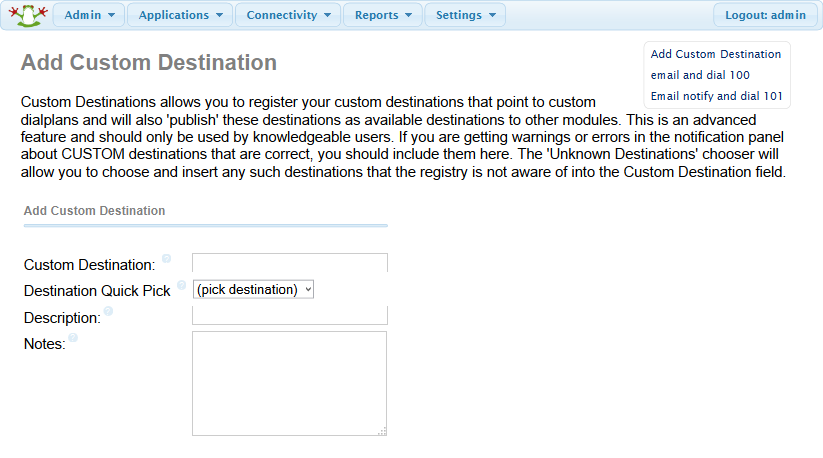
Task: Click into the Description input field
Action: pos(289,315)
